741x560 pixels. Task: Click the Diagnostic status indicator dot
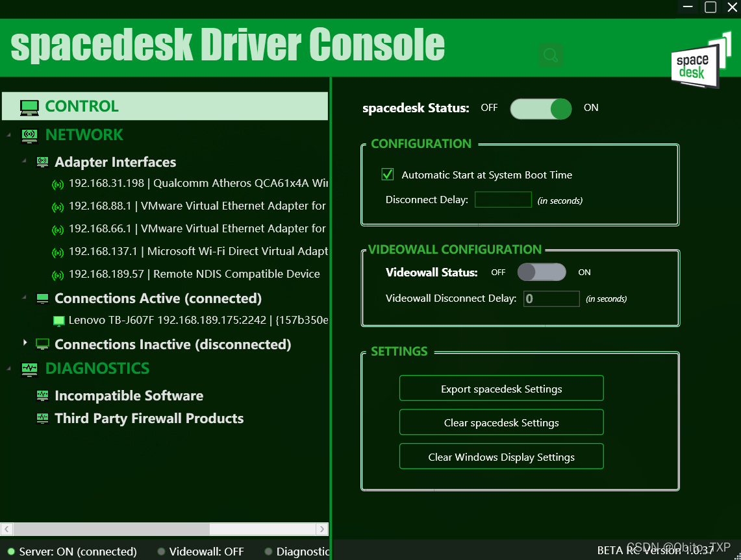pos(268,552)
